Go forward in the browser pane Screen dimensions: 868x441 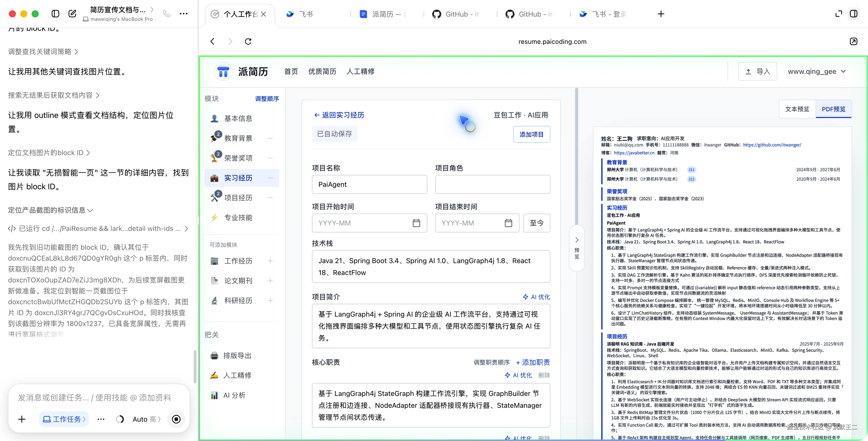click(230, 41)
